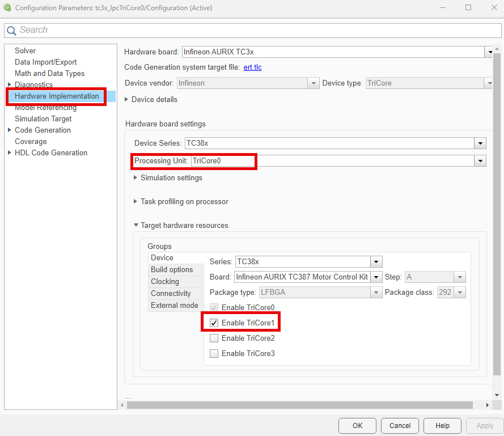
Task: Check the Enable TriCore2 checkbox
Action: [214, 338]
